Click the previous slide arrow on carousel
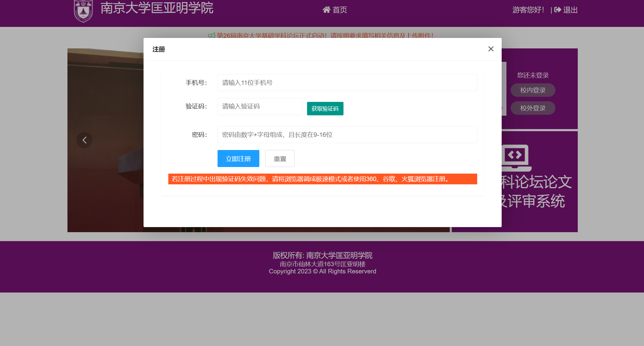 click(84, 140)
